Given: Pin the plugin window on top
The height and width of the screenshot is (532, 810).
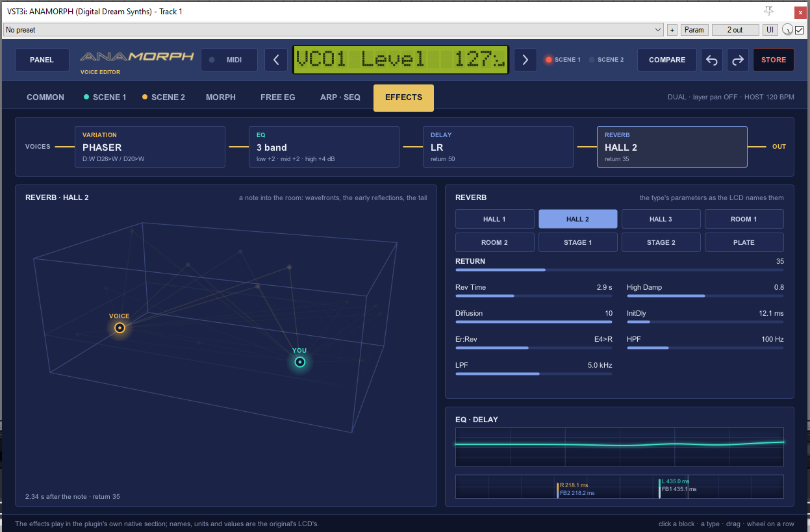Looking at the screenshot, I should 769,11.
